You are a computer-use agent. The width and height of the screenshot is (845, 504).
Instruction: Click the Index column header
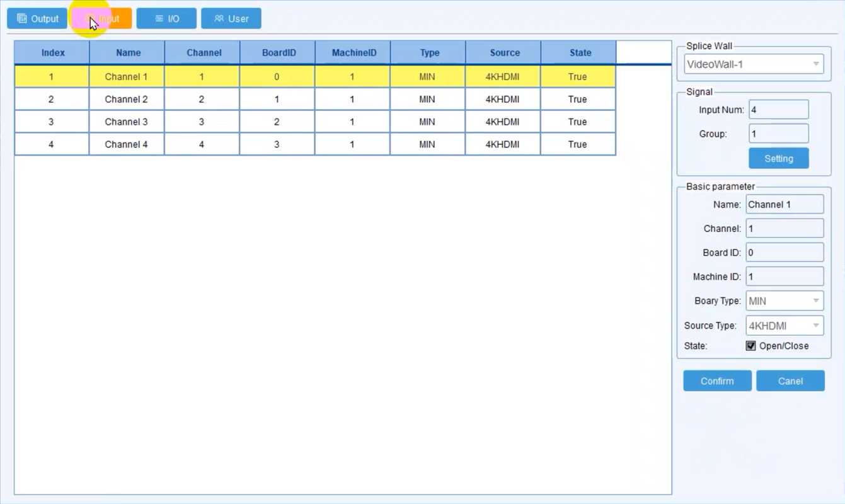coord(52,53)
